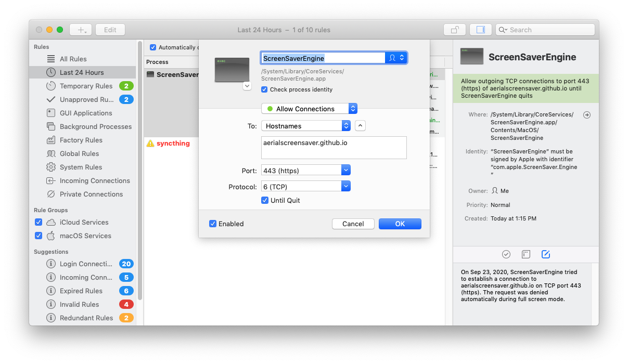Click the Search field in toolbar
The width and height of the screenshot is (628, 364).
545,30
